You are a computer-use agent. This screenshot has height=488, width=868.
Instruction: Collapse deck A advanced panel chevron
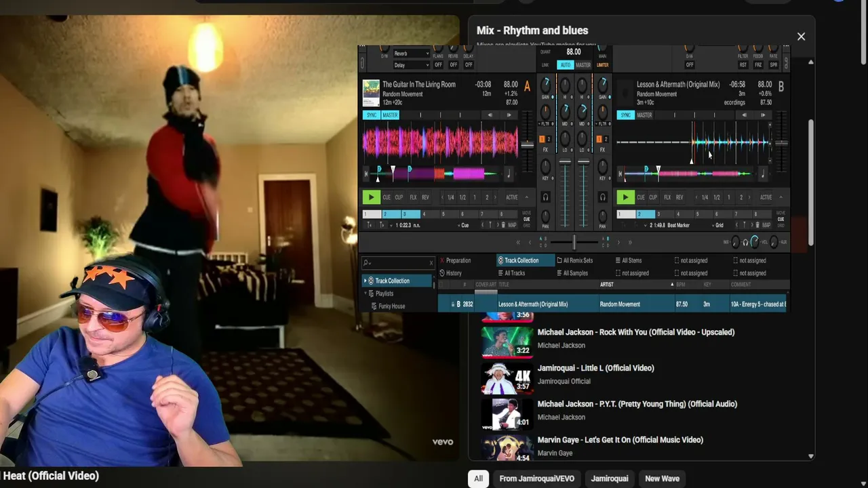(x=527, y=197)
